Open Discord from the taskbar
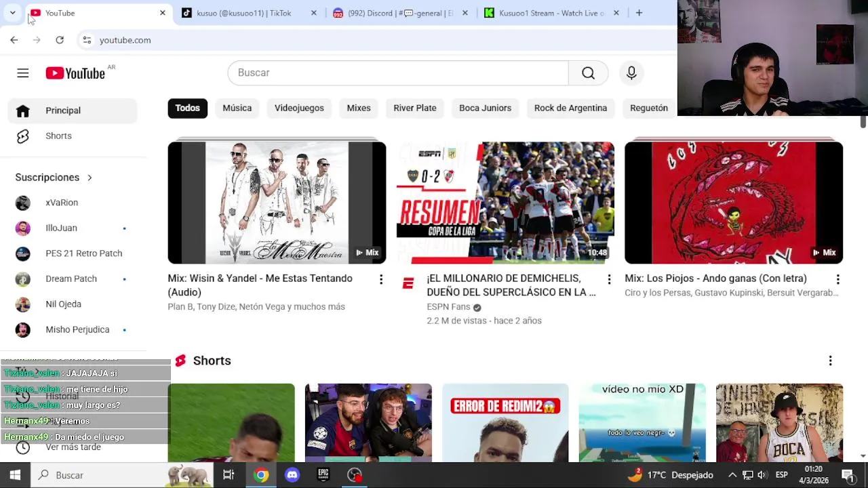The height and width of the screenshot is (488, 868). (x=292, y=475)
